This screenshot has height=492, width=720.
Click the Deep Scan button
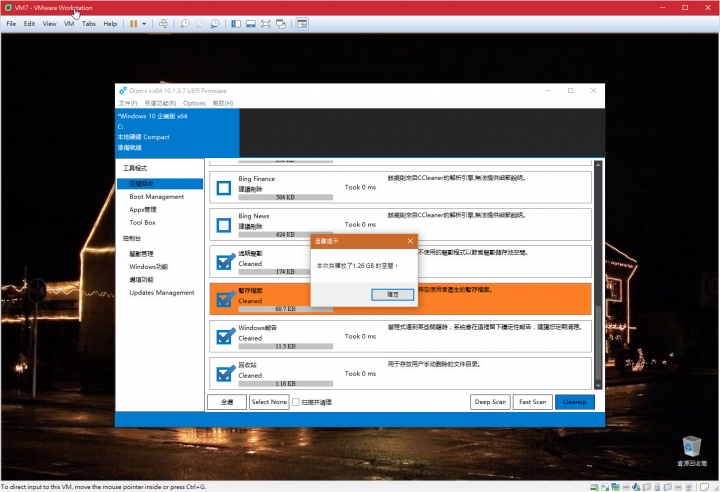click(x=490, y=402)
